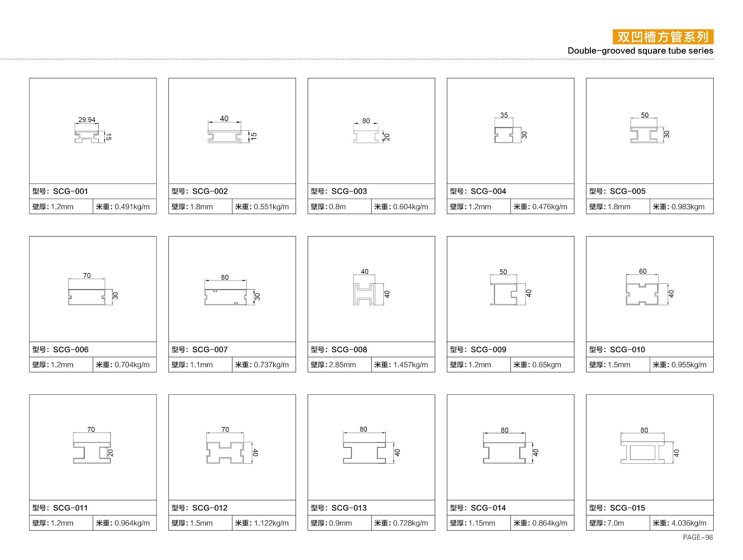Select the SCG-003 profile diagram
Image resolution: width=743 pixels, height=560 pixels.
click(366, 137)
